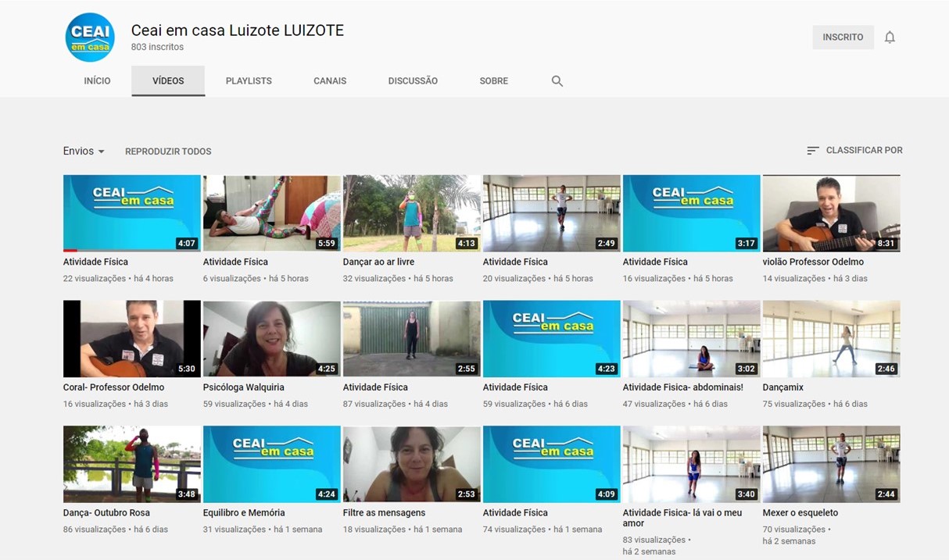Open the 3:02 abdominais video thumbnail
949x560 pixels.
click(x=692, y=339)
